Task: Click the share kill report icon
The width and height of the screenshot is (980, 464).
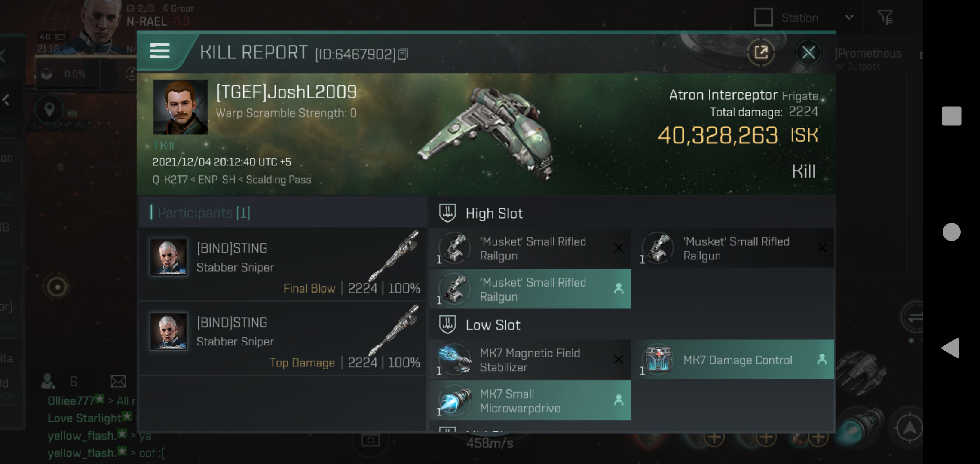Action: pos(761,53)
